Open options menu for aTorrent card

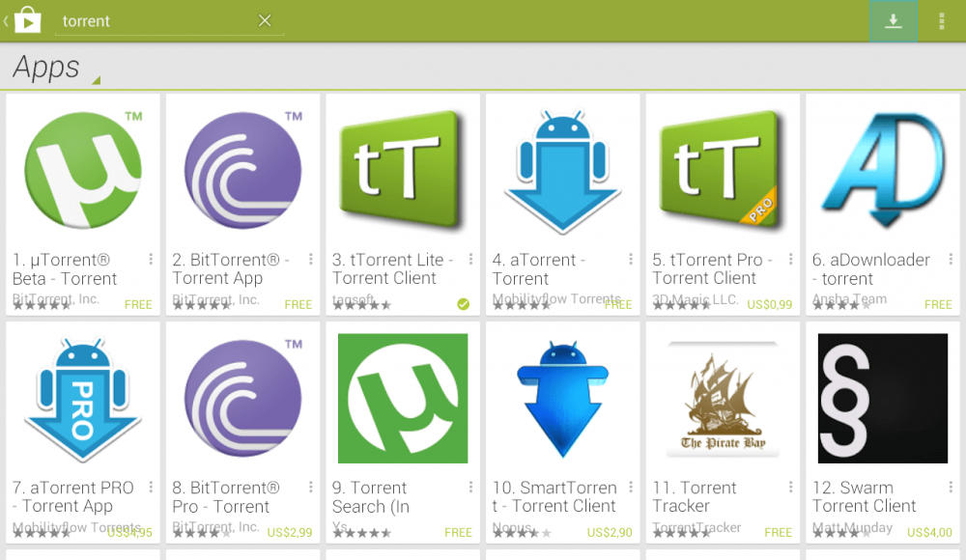(x=631, y=260)
